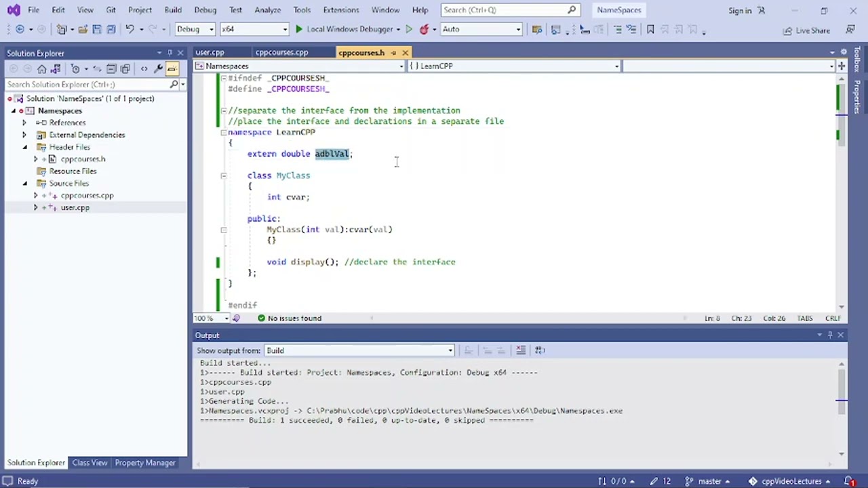Expand the References tree node
This screenshot has height=488, width=868.
coord(24,123)
